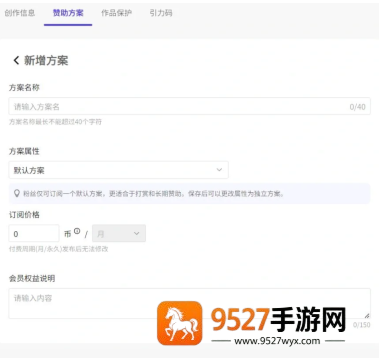Click the 订阅价格 amount field
This screenshot has width=379, height=360.
click(34, 234)
